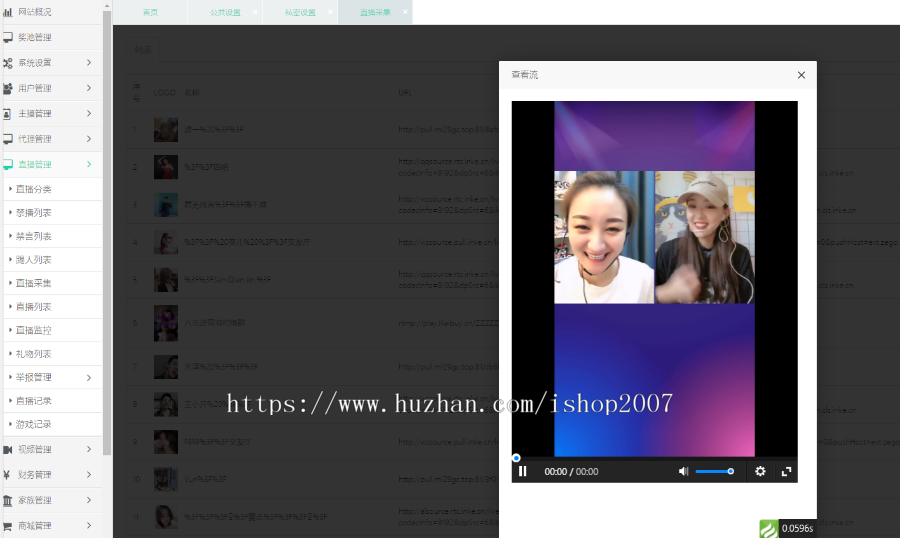Click the 用户管理 users icon

click(x=8, y=88)
